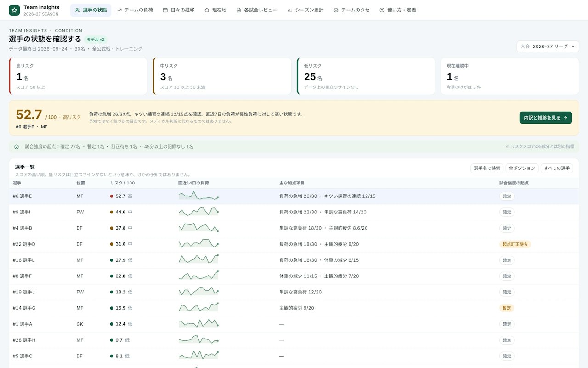Click the trend icon for チームの負荷
The image size is (588, 368).
pos(119,10)
